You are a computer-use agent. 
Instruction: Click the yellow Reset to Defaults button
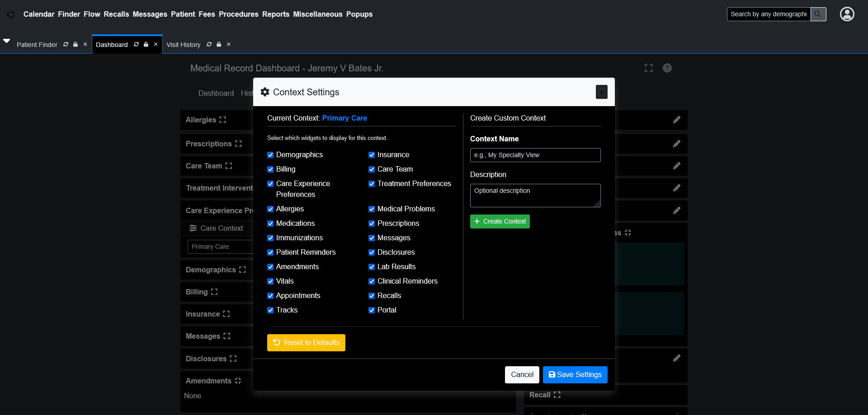coord(306,342)
